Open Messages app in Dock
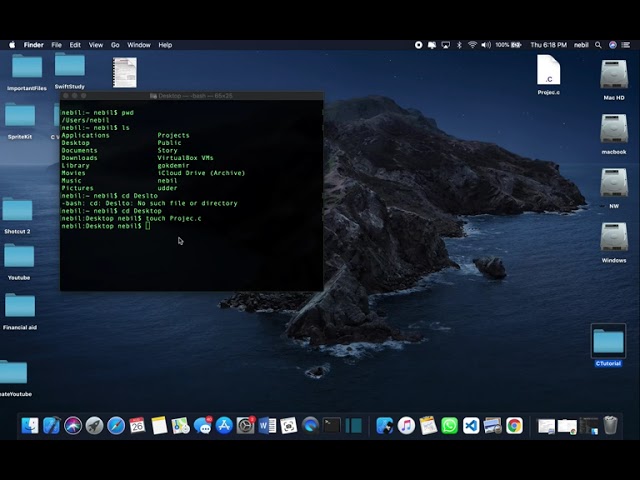This screenshot has height=480, width=640. (202, 426)
